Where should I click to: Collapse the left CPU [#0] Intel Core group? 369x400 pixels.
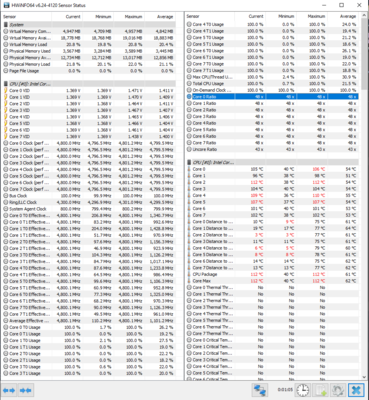click(89, 84)
